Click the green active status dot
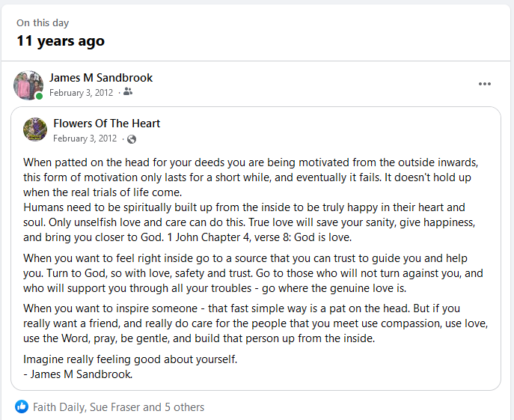Viewport: 514px width, 420px height. point(39,96)
